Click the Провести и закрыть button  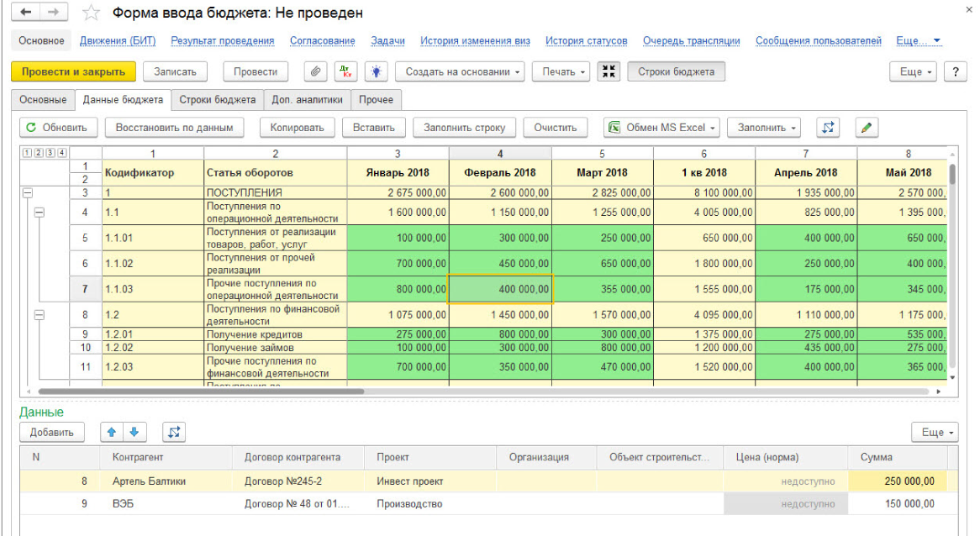pyautogui.click(x=73, y=72)
